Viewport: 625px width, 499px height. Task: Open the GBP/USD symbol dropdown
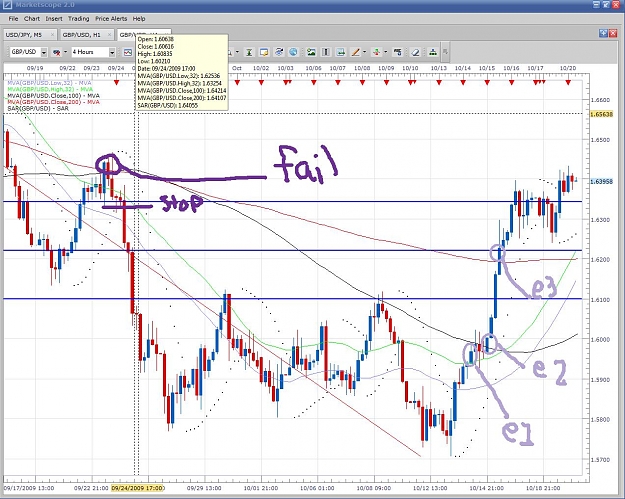click(x=44, y=52)
